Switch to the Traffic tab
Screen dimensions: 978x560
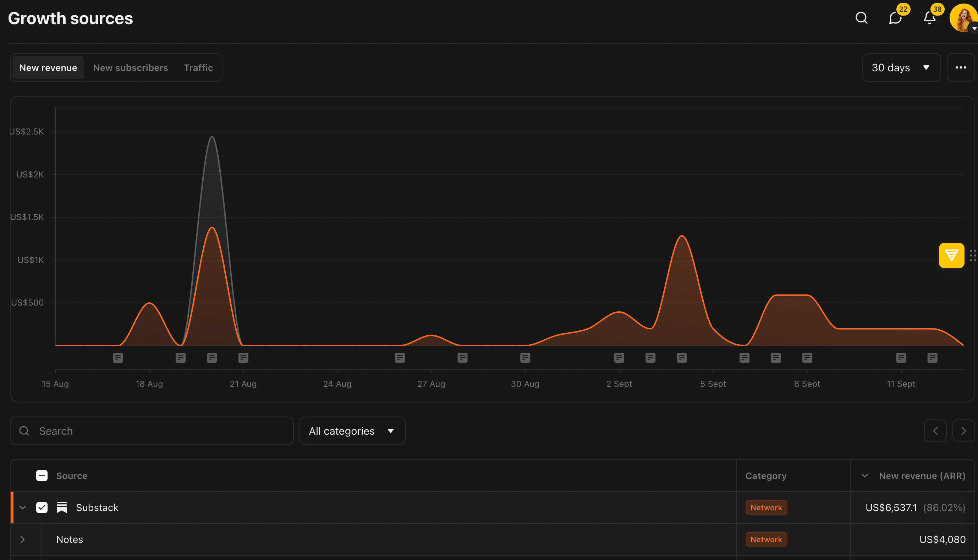[x=198, y=68]
